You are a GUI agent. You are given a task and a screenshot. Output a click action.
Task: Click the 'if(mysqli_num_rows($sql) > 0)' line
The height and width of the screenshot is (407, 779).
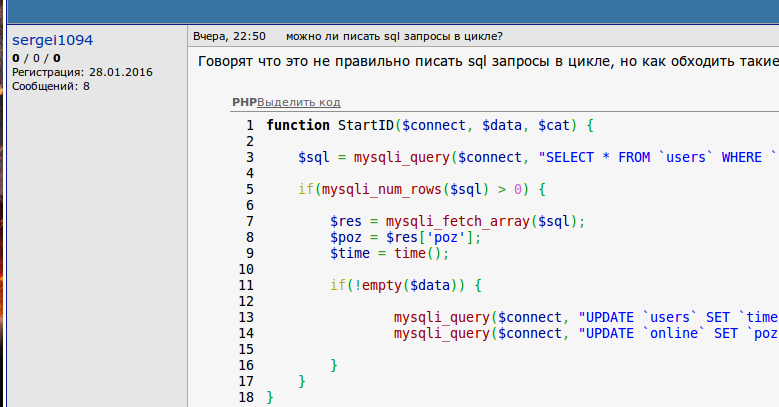click(x=422, y=189)
